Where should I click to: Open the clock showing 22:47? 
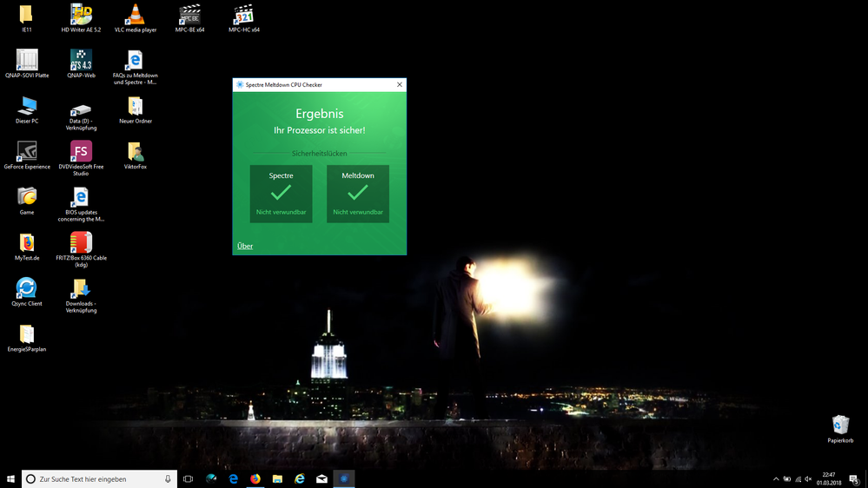click(x=829, y=478)
